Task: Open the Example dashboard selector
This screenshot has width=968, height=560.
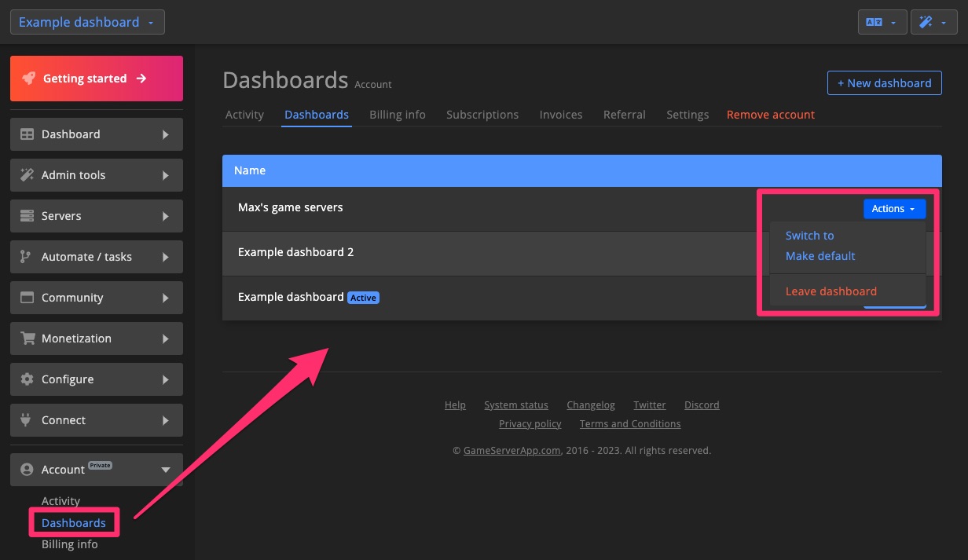Action: (x=86, y=21)
